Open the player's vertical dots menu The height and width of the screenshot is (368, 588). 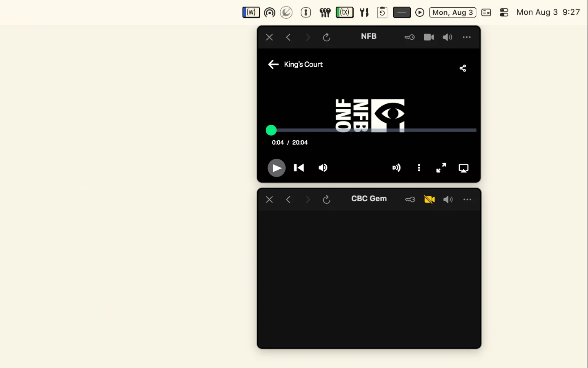pos(419,168)
